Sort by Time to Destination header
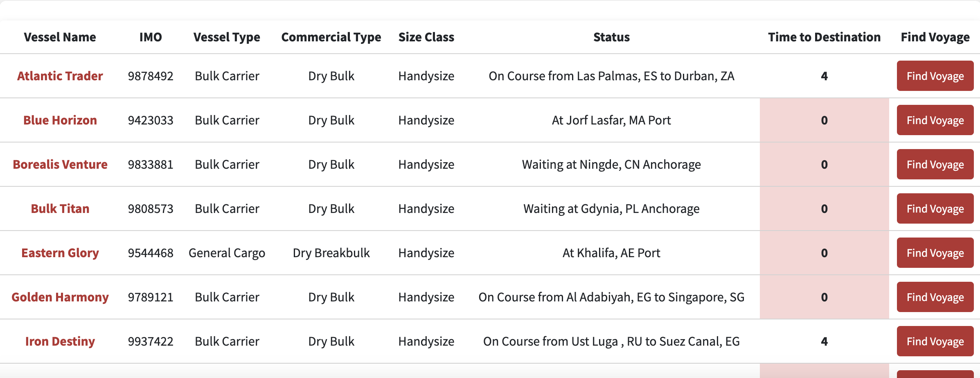The image size is (980, 378). 824,37
